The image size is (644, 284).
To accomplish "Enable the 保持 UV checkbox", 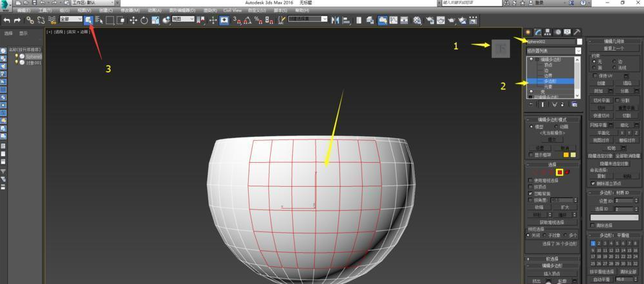I will tap(595, 76).
